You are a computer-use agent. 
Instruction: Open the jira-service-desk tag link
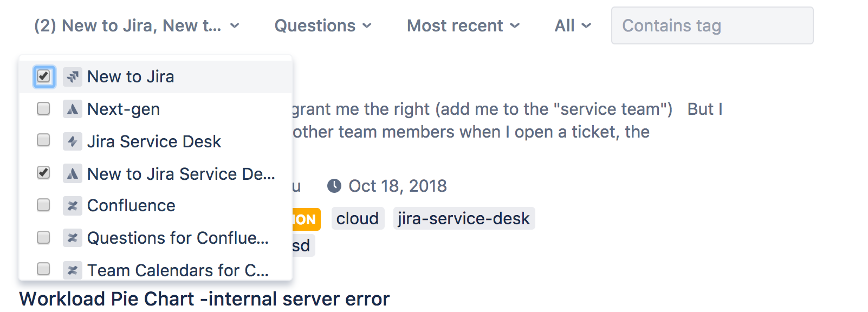[464, 218]
